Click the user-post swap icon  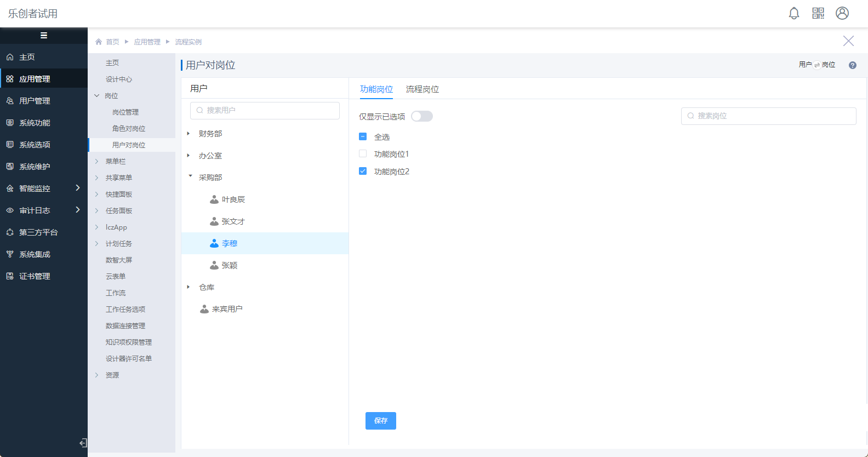tap(817, 65)
